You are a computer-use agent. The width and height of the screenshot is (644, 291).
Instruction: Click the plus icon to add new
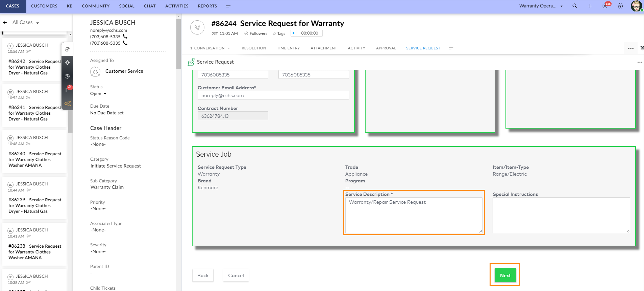590,6
